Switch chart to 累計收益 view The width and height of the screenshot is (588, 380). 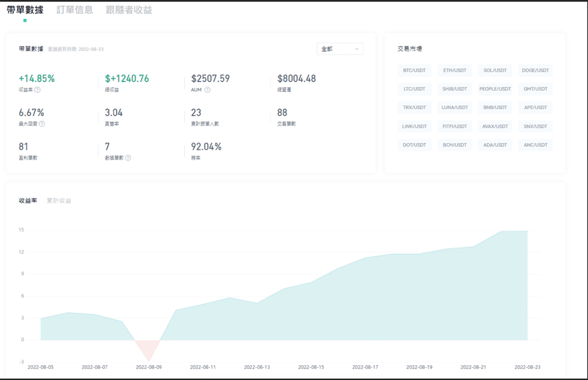pos(59,200)
